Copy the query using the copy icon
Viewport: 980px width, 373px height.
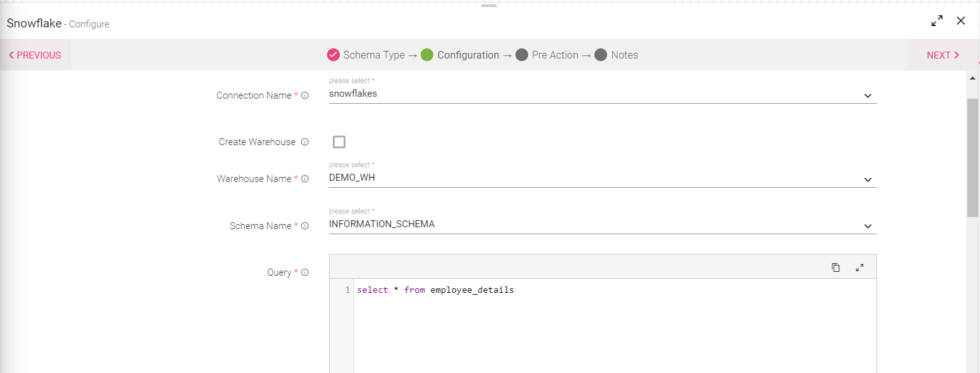coord(836,267)
